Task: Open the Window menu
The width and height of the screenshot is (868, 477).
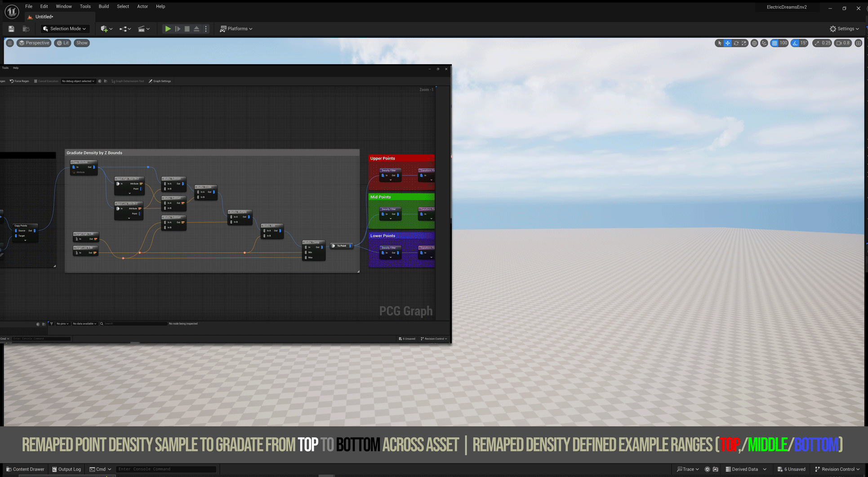Action: coord(64,6)
